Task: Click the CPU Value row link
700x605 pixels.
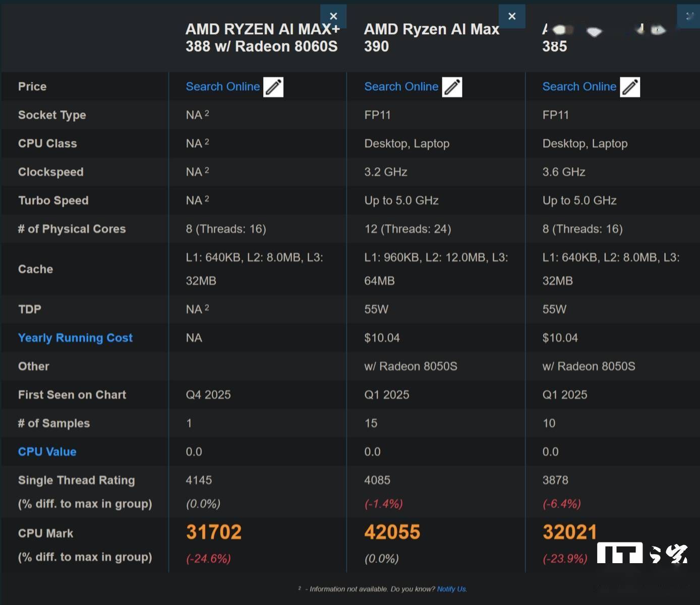Action: (47, 452)
